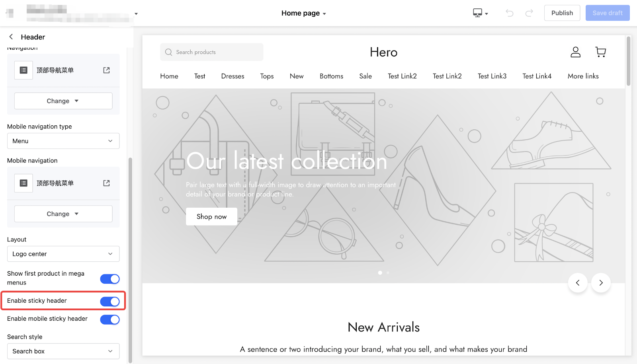Select Dresses in the store navigation

tap(233, 76)
